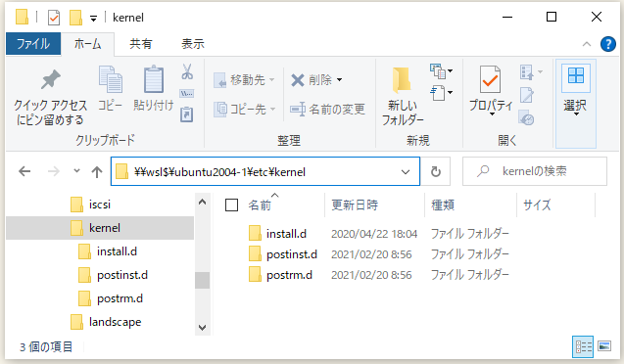Click the Copy path icon
Viewport: 624px width, 364px height.
coord(187,93)
